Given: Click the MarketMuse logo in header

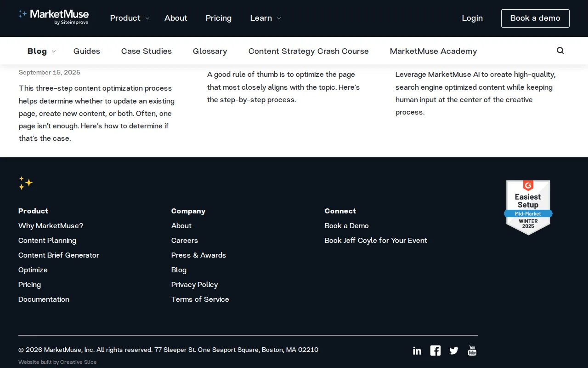Looking at the screenshot, I should [53, 17].
